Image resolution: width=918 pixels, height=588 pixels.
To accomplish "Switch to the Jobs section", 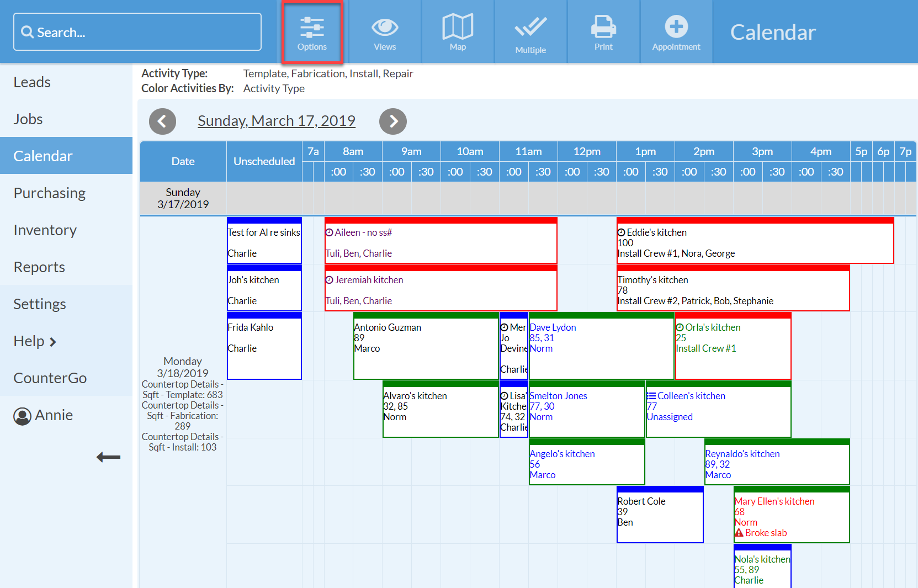I will coord(28,119).
